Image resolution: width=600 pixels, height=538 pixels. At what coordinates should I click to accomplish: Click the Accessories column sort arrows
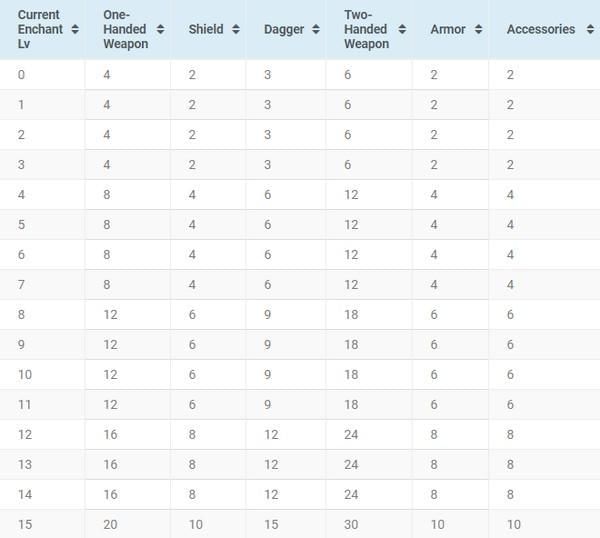(x=587, y=30)
